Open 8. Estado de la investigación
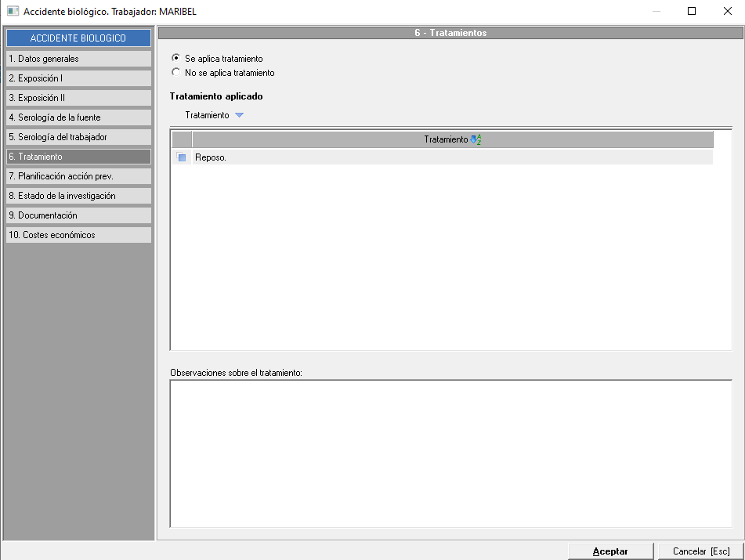This screenshot has height=560, width=745. click(x=78, y=196)
